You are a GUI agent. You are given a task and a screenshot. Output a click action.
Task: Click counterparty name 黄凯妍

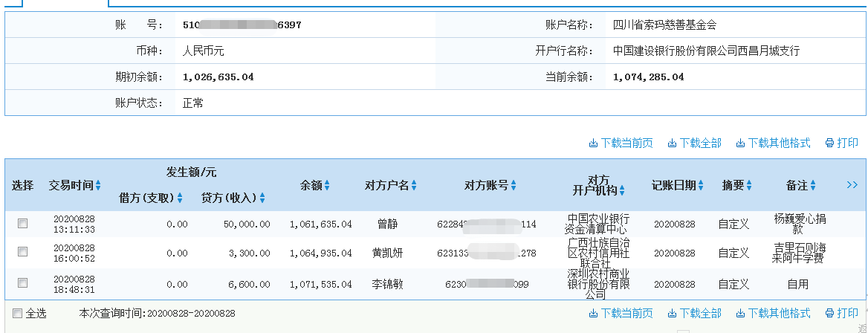tap(387, 253)
